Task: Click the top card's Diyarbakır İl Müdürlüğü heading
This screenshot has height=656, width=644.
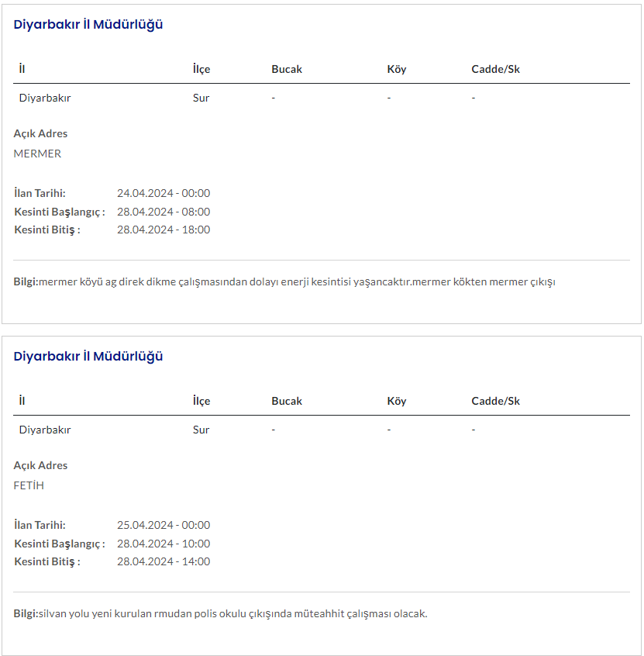Action: click(x=88, y=24)
